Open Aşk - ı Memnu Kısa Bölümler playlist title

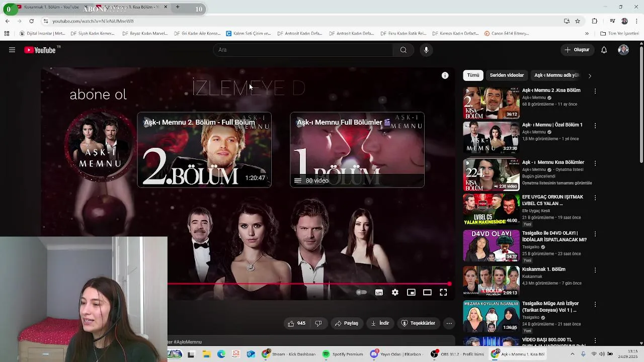553,162
